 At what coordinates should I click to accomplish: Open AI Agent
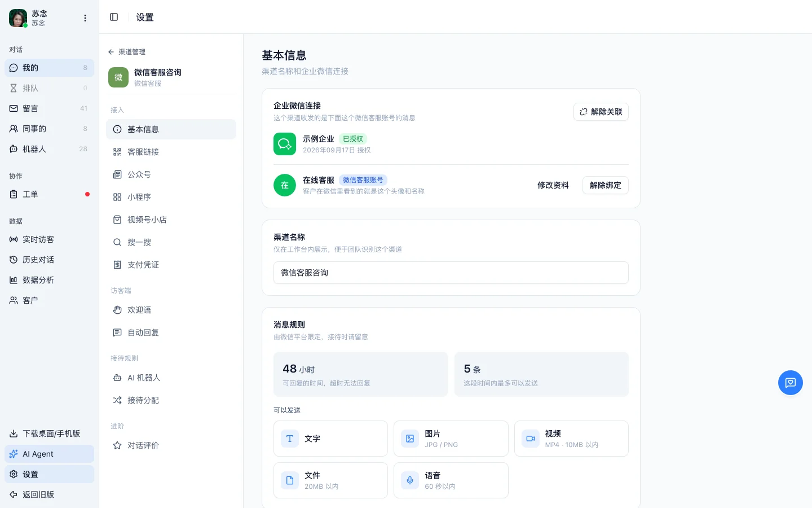point(49,454)
